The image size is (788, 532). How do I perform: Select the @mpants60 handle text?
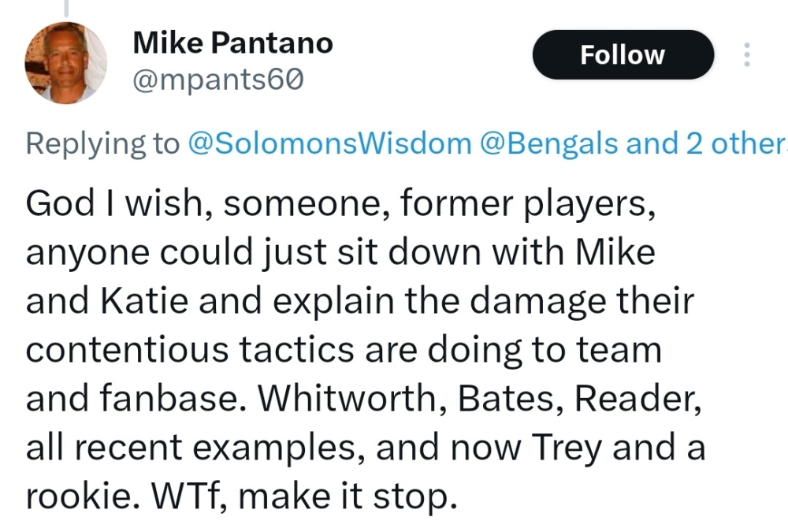pyautogui.click(x=218, y=80)
